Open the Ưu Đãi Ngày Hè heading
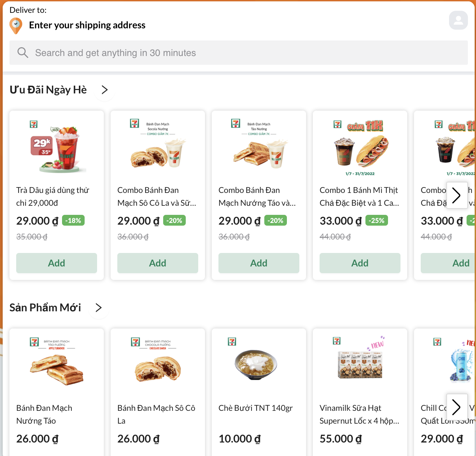Image resolution: width=476 pixels, height=456 pixels. click(48, 90)
